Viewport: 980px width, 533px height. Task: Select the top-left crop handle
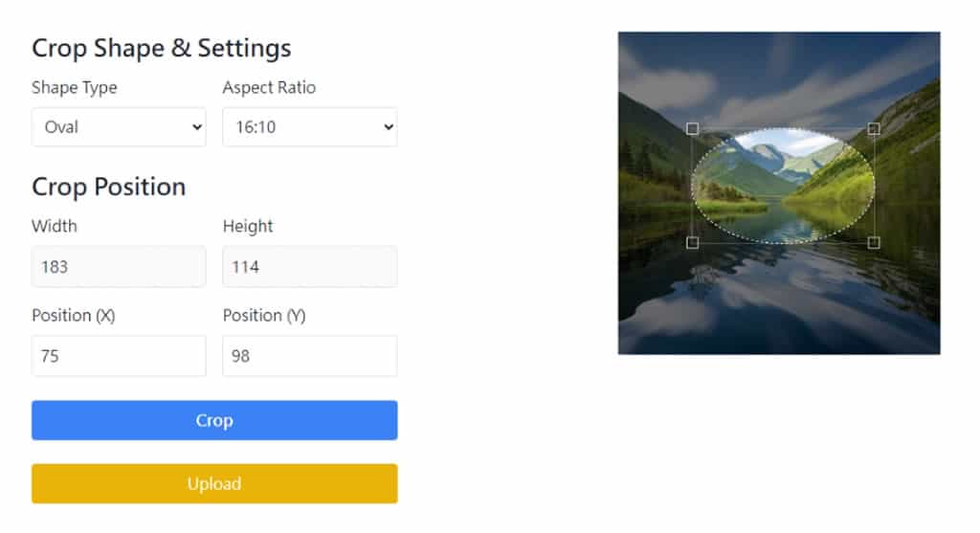click(x=693, y=129)
